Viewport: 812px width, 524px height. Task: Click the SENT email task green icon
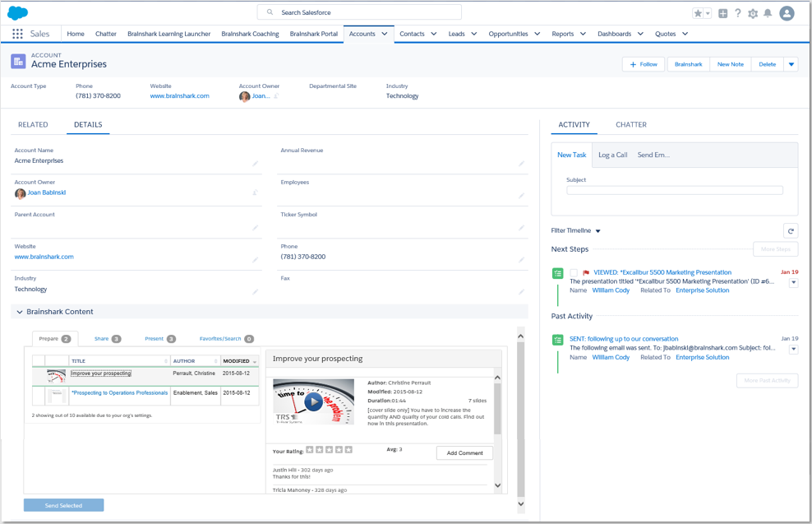coord(558,340)
